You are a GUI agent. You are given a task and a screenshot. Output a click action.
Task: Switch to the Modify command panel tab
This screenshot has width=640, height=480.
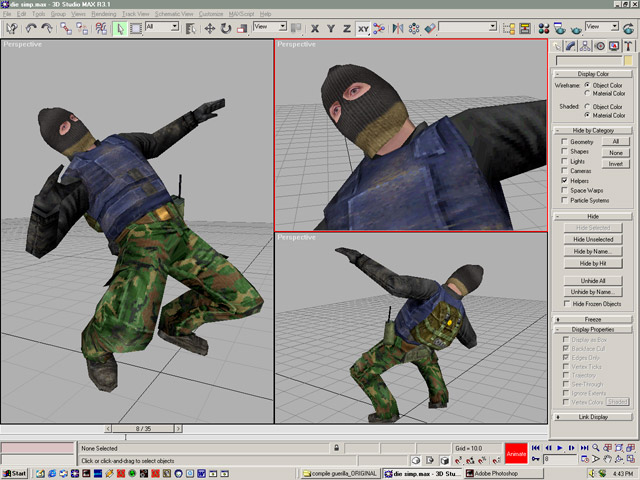[571, 46]
